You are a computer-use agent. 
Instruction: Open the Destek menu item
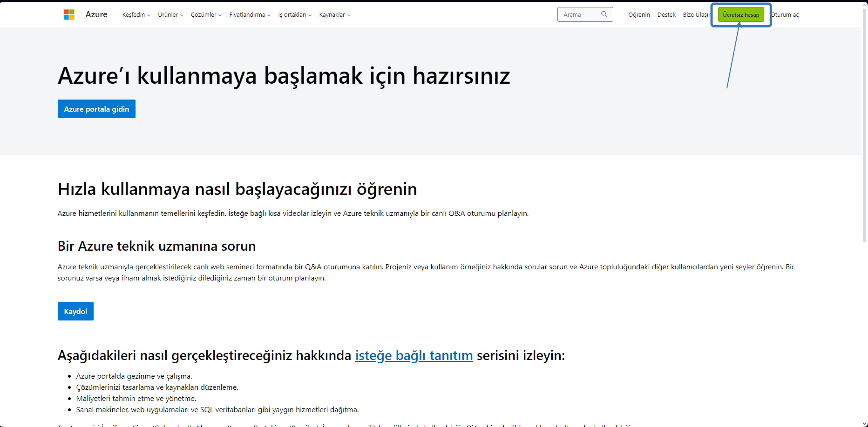[666, 14]
